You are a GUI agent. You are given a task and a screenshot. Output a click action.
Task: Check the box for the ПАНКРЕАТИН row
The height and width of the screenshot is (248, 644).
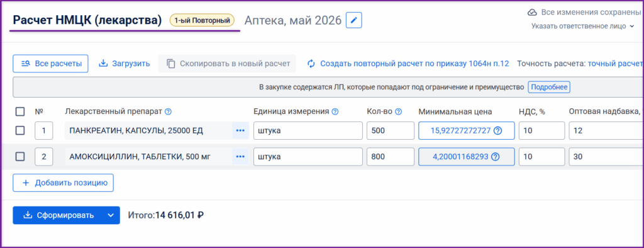coord(19,131)
